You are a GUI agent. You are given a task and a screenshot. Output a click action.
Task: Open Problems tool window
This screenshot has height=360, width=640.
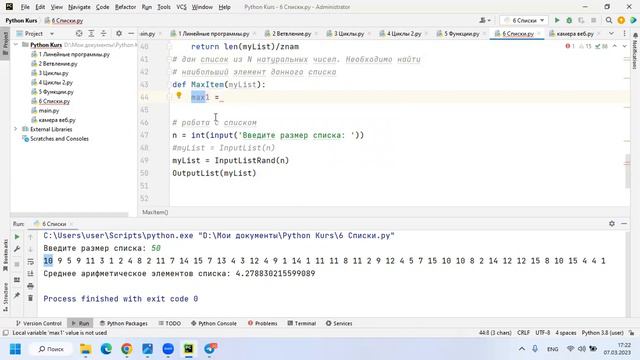[262, 323]
